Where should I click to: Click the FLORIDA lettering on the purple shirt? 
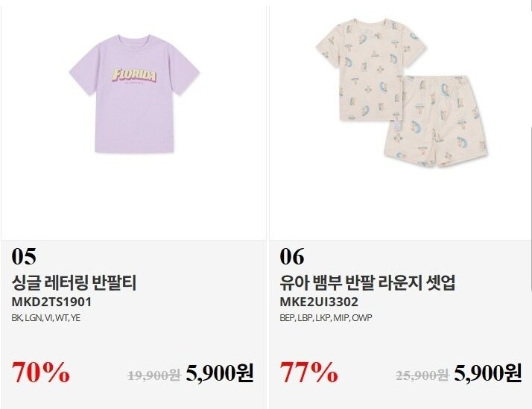[x=133, y=76]
